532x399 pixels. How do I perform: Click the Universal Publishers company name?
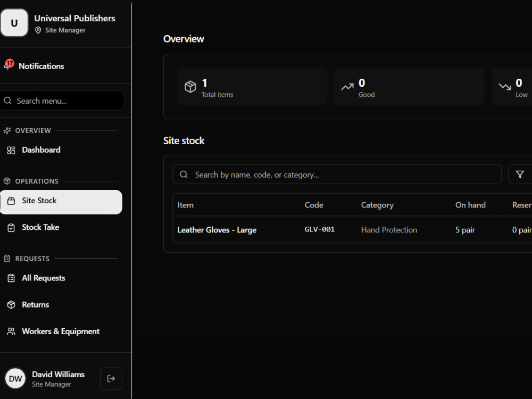[x=74, y=18]
